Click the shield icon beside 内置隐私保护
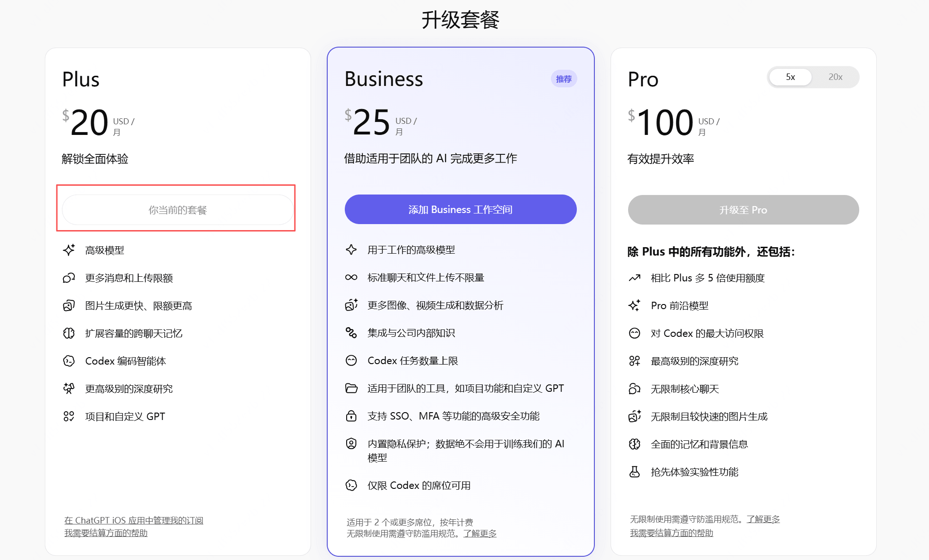 (351, 444)
